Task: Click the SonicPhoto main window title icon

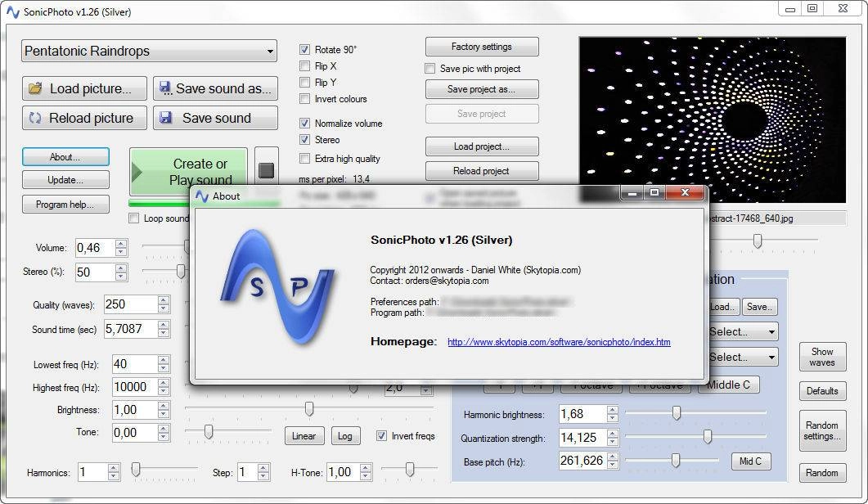Action: click(12, 11)
